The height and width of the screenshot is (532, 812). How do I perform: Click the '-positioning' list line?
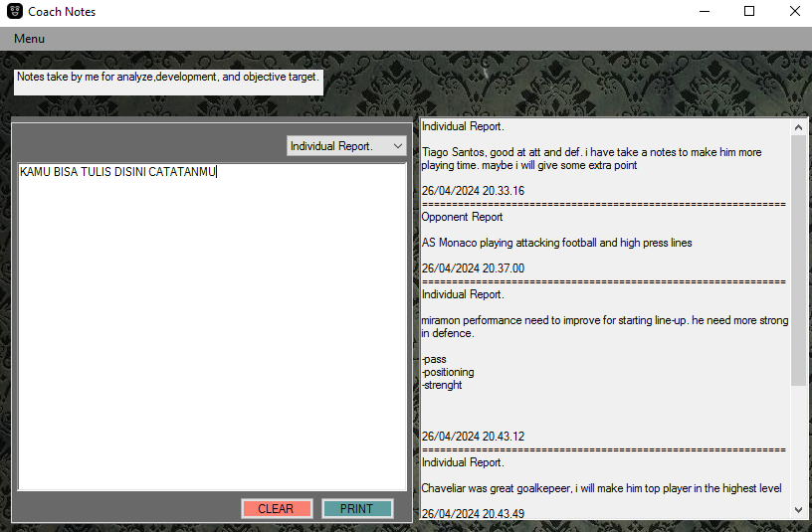(448, 372)
